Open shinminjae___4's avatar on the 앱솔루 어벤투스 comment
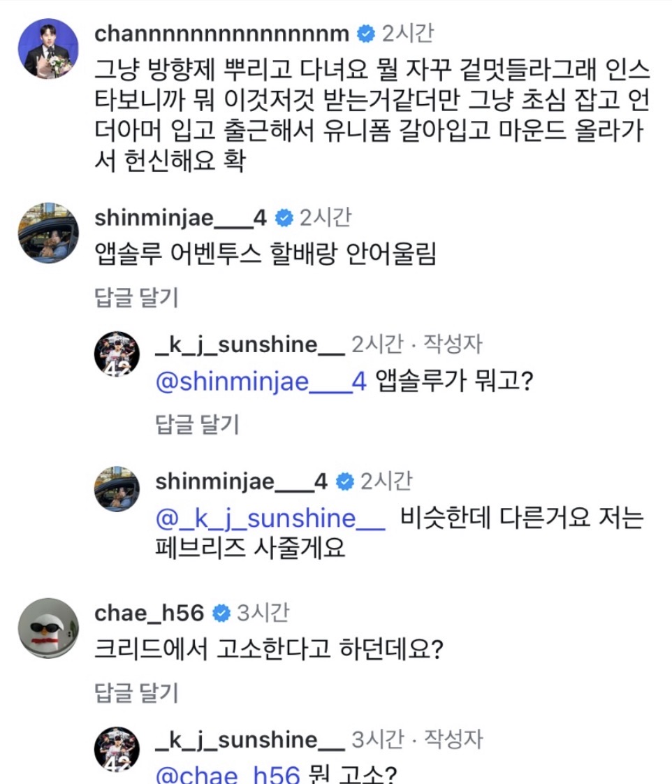 coord(48,233)
